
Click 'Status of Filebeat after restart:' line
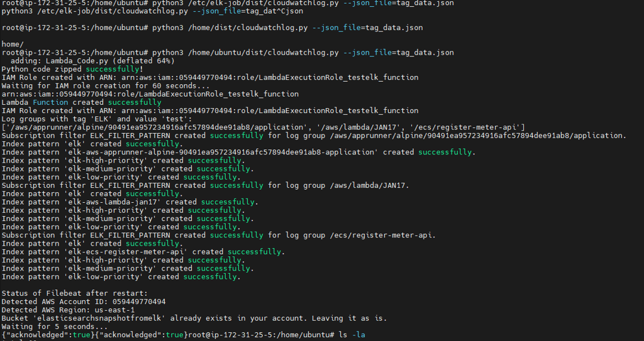click(x=74, y=293)
